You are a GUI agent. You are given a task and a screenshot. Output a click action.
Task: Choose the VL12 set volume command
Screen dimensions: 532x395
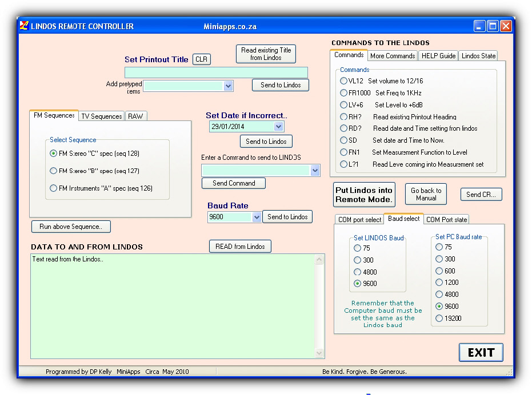pos(343,81)
